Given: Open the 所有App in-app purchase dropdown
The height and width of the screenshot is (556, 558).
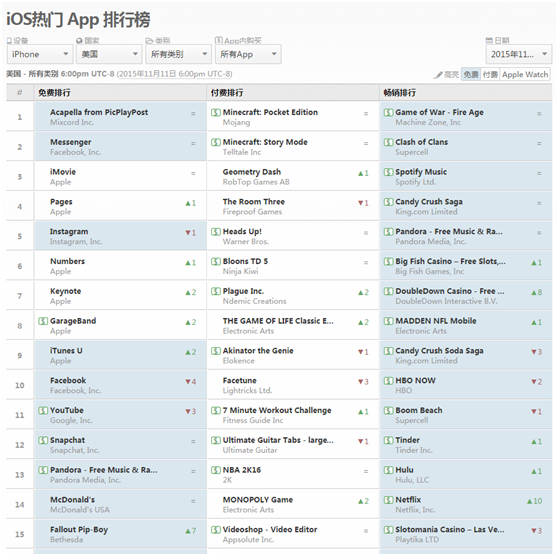Looking at the screenshot, I should click(x=248, y=54).
